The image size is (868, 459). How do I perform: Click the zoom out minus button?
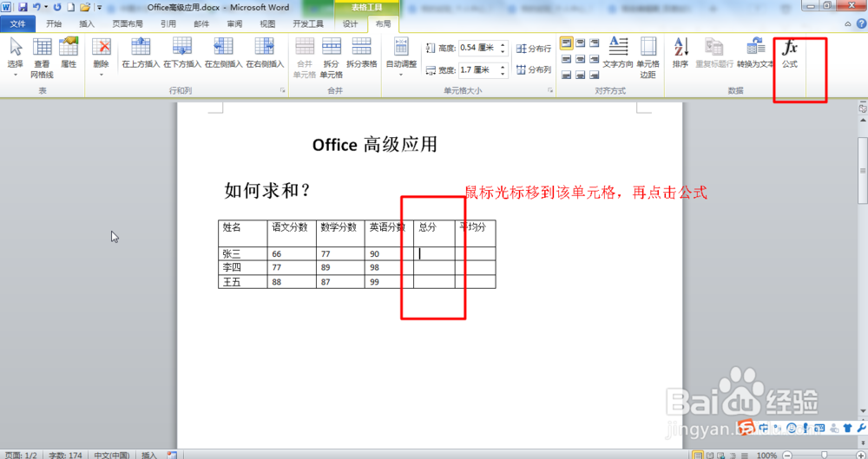click(787, 456)
